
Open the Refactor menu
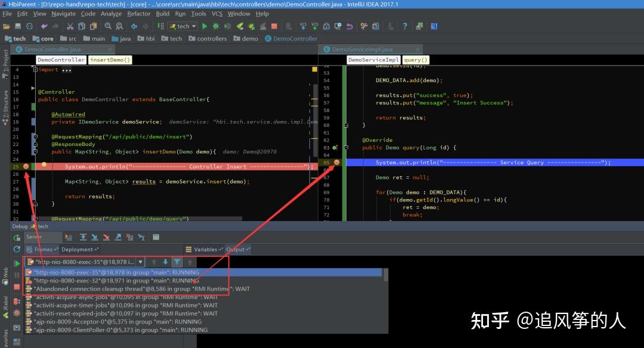139,14
